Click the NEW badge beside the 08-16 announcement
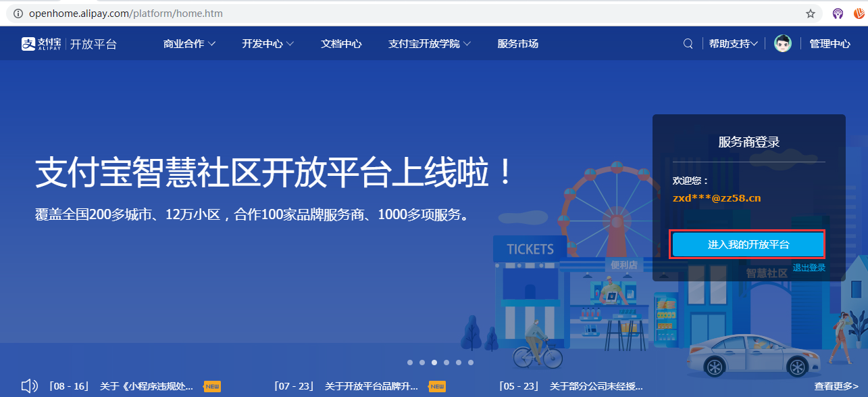This screenshot has width=868, height=397. pyautogui.click(x=211, y=386)
